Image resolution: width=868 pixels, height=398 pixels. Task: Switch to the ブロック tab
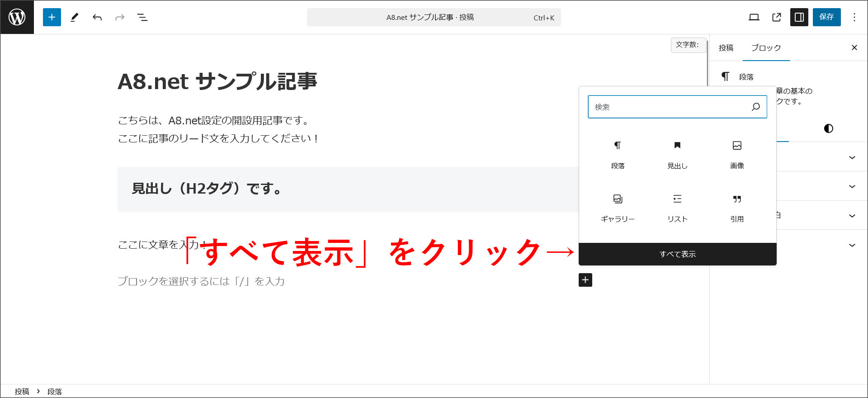(x=766, y=48)
